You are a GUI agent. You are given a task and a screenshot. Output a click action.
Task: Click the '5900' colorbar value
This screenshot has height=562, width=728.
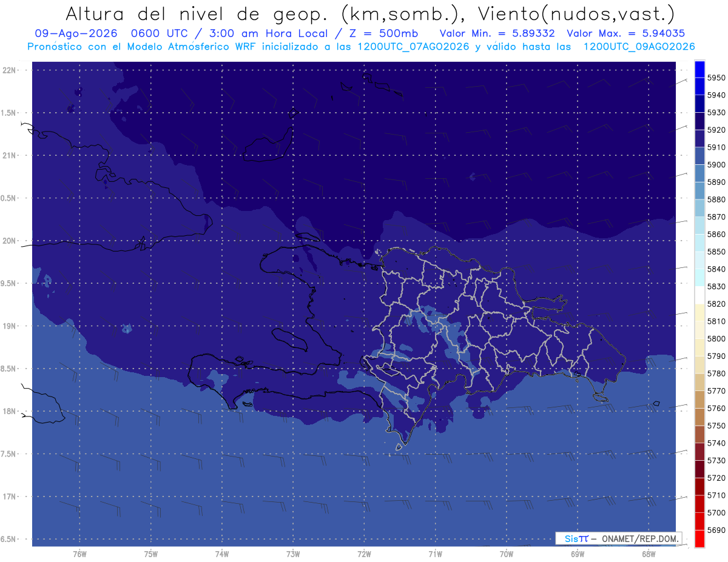click(x=716, y=165)
